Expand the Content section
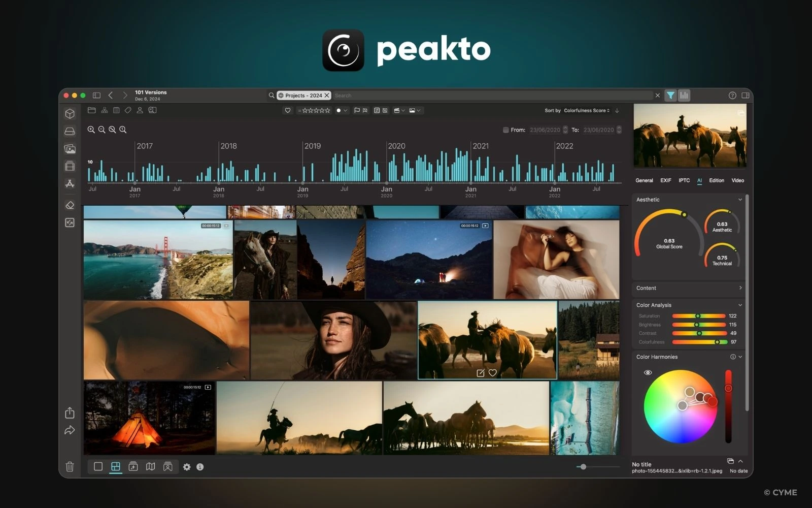Screen dimensions: 812x508 [x=740, y=288]
